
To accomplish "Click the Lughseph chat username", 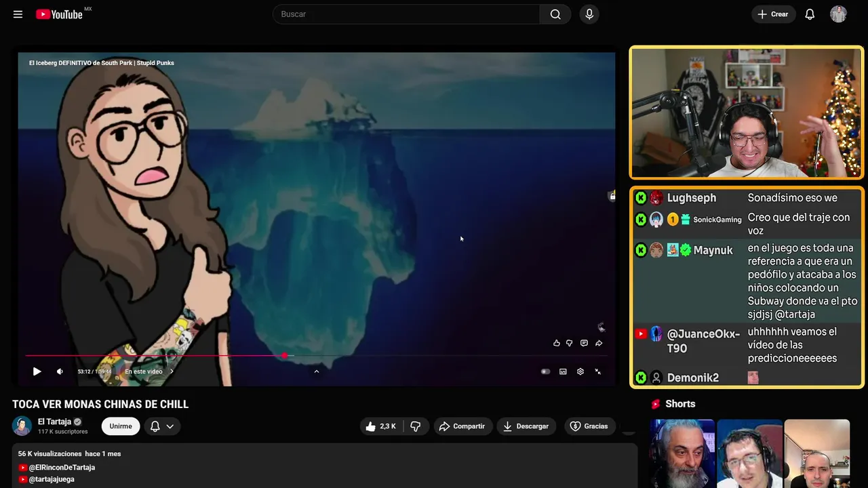I will tap(692, 198).
